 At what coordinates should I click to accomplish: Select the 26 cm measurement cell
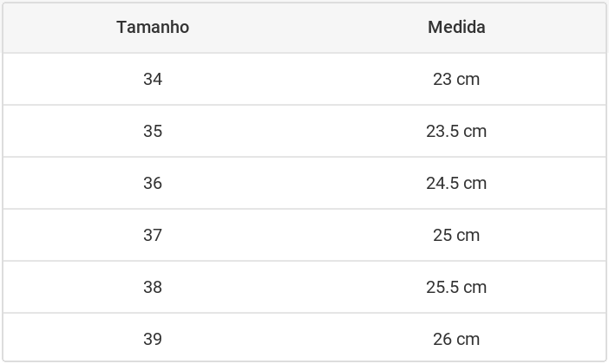click(x=456, y=339)
